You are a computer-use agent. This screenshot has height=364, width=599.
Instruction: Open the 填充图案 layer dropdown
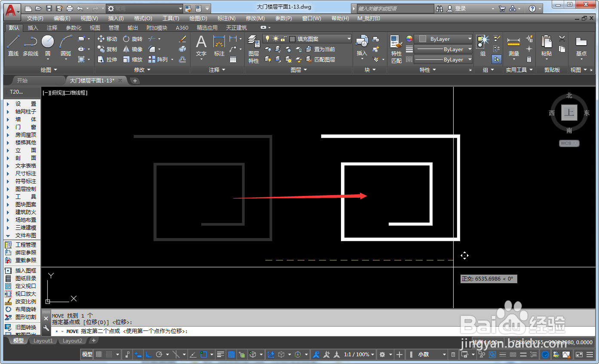coord(307,39)
